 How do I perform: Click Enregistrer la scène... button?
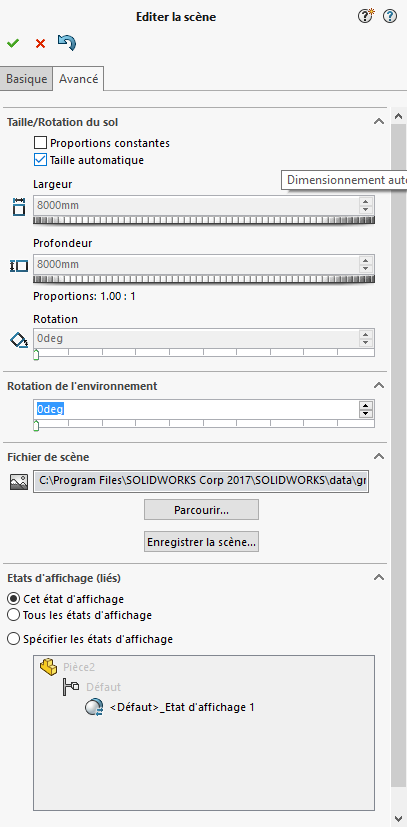click(201, 542)
